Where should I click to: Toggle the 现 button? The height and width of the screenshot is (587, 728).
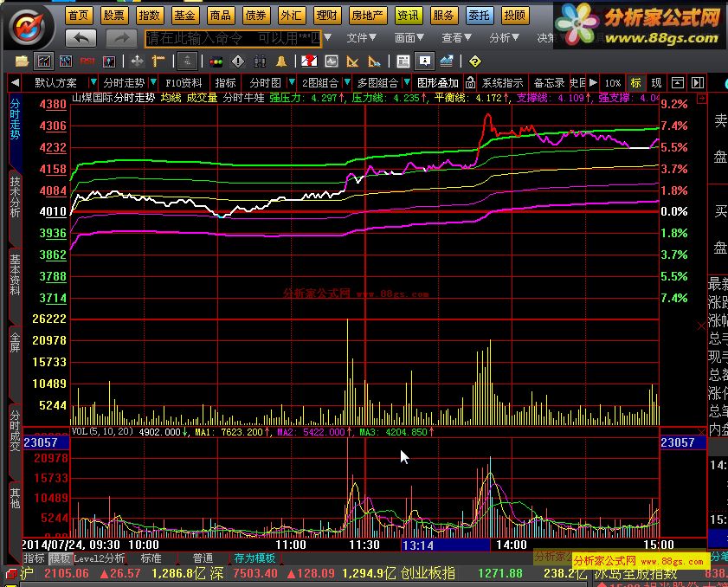(656, 82)
